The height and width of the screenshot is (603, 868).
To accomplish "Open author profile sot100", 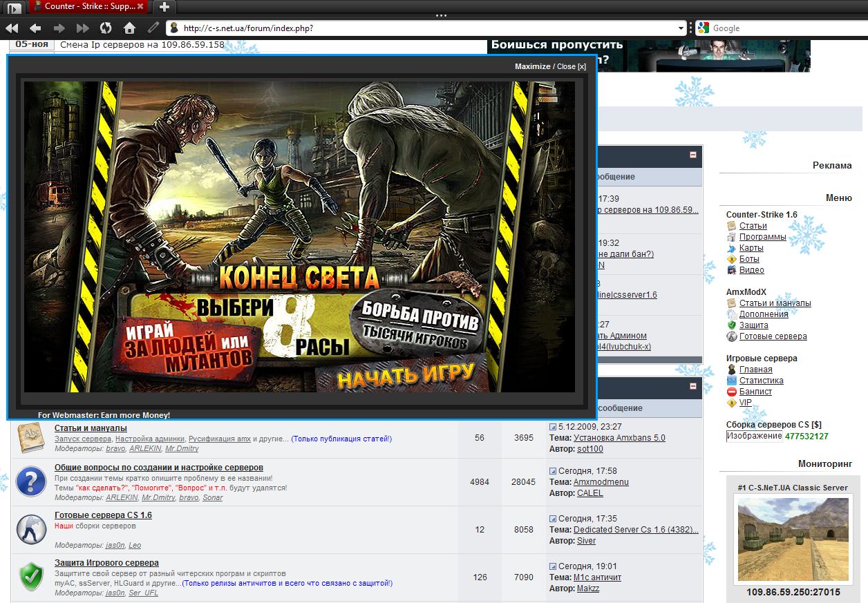I will [590, 449].
